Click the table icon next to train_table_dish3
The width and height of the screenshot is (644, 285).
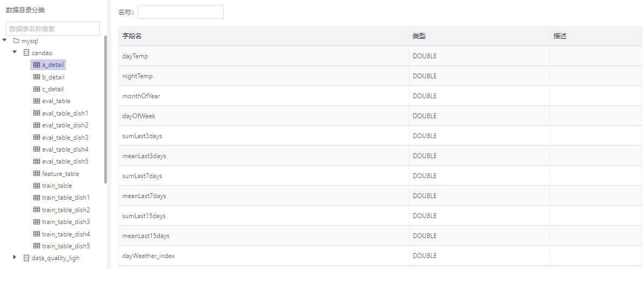(36, 222)
